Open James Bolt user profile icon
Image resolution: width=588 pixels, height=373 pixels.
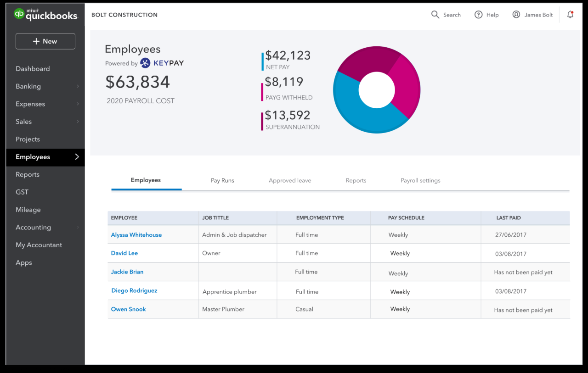516,15
